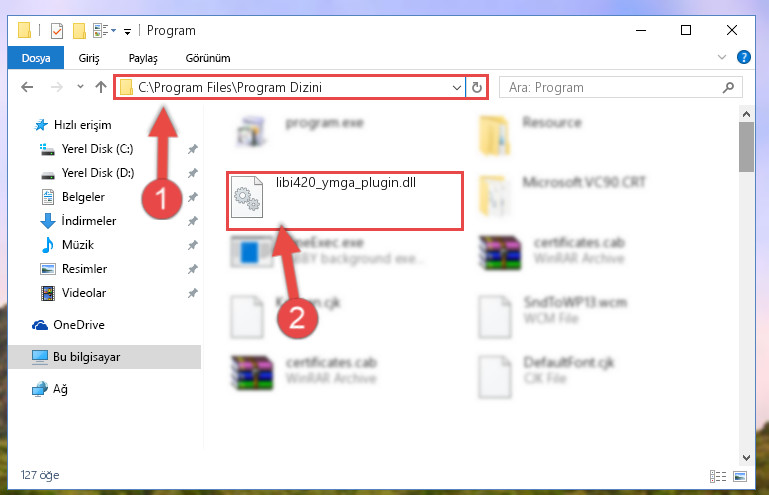Unpin Belgeler from quick access

(x=193, y=197)
